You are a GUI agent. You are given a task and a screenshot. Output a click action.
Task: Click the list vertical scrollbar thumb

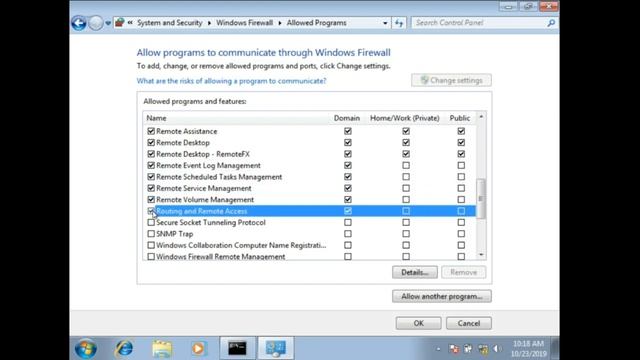[x=481, y=198]
